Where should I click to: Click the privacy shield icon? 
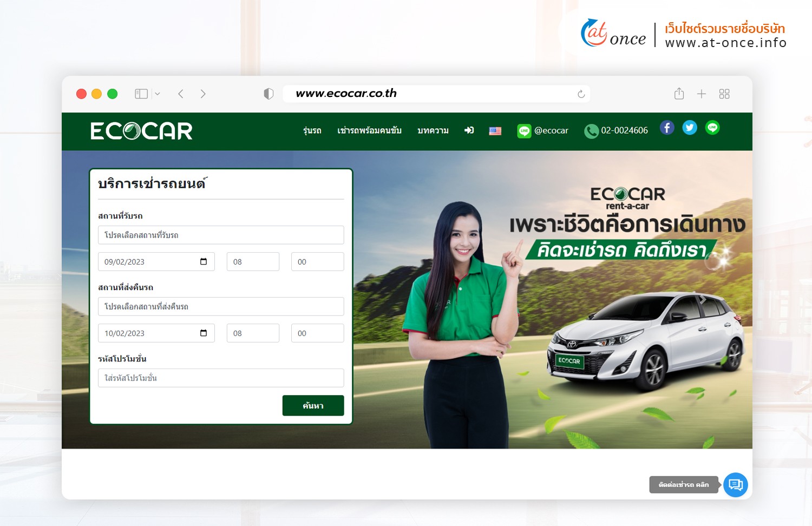[x=269, y=94]
